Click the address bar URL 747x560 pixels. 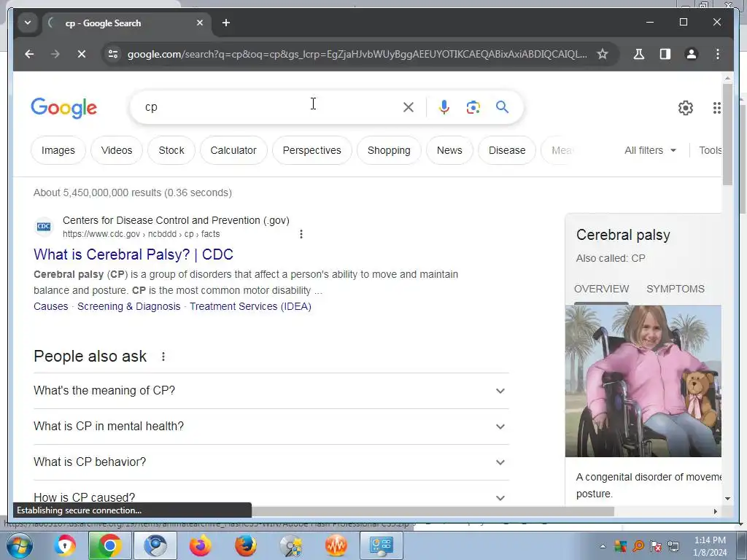click(x=357, y=54)
